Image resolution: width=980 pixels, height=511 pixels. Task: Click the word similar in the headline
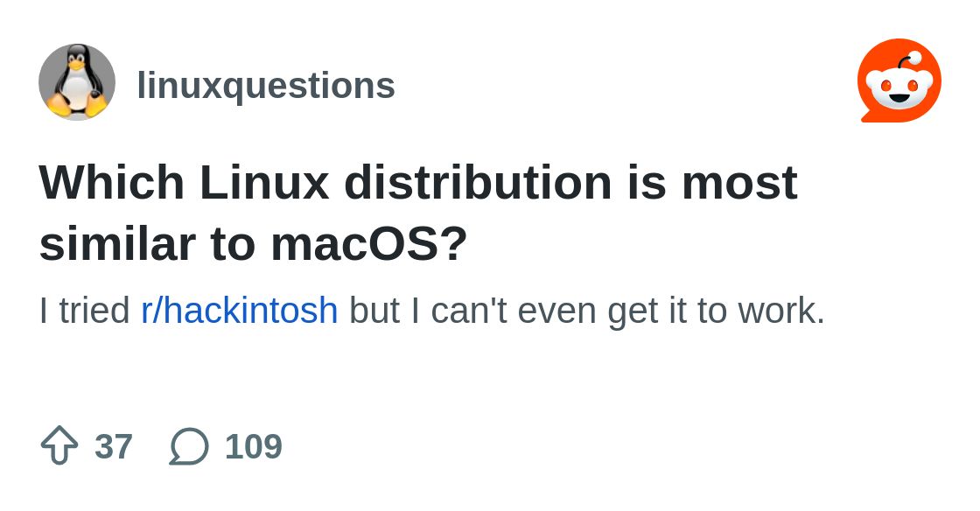[x=117, y=243]
